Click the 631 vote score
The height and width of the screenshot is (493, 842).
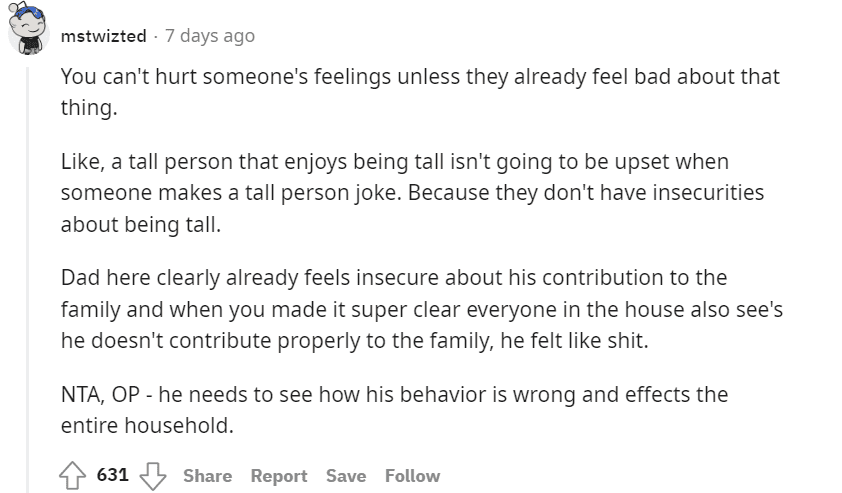tap(113, 475)
